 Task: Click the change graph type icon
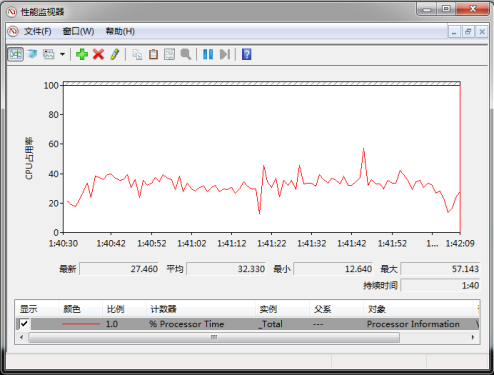point(49,54)
